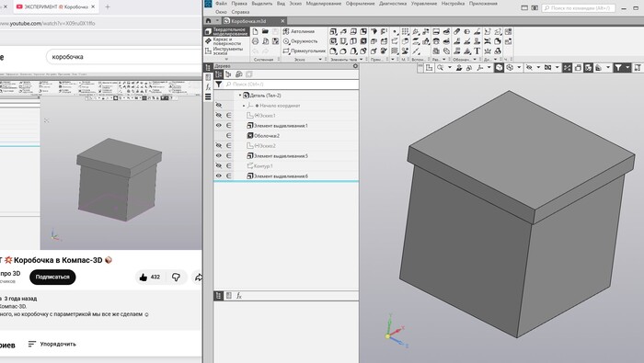This screenshot has height=363, width=644.
Task: Select the Автолиния sketch tool
Action: coord(299,31)
